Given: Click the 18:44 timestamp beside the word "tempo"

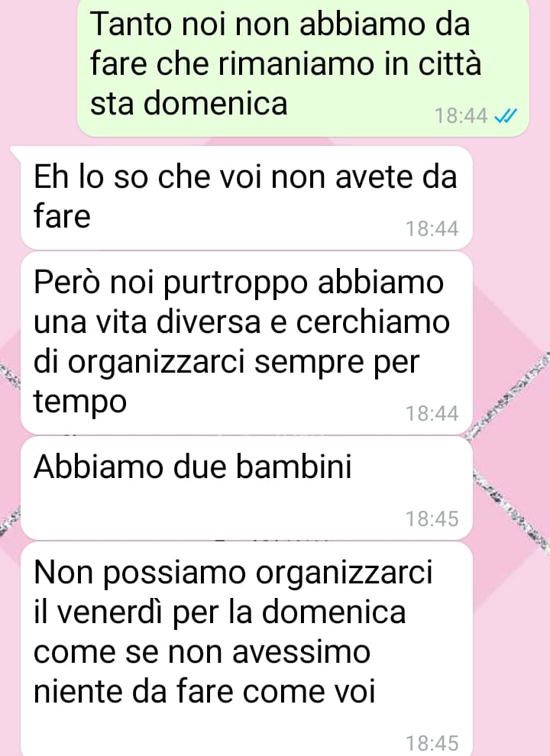Looking at the screenshot, I should click(x=432, y=414).
